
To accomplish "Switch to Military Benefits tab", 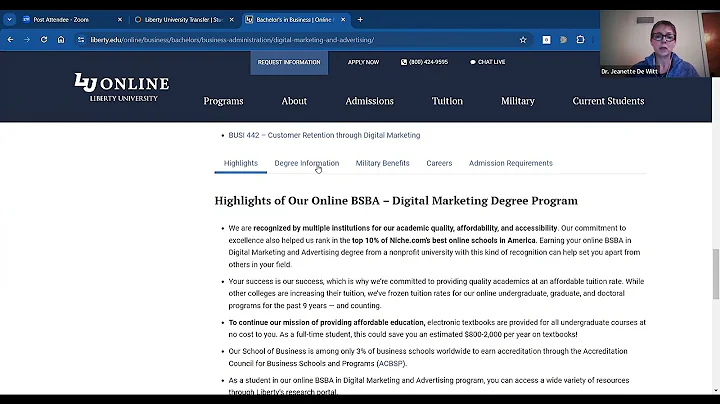I will coord(382,163).
